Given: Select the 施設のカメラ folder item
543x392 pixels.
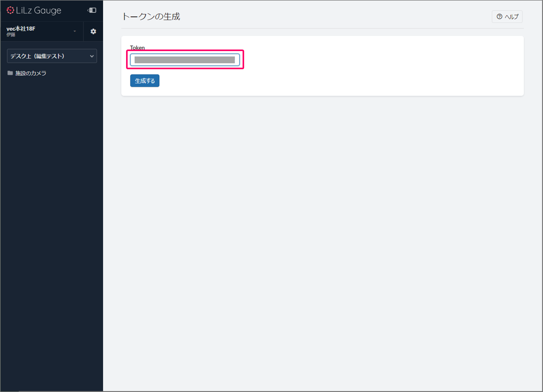Looking at the screenshot, I should (x=31, y=73).
